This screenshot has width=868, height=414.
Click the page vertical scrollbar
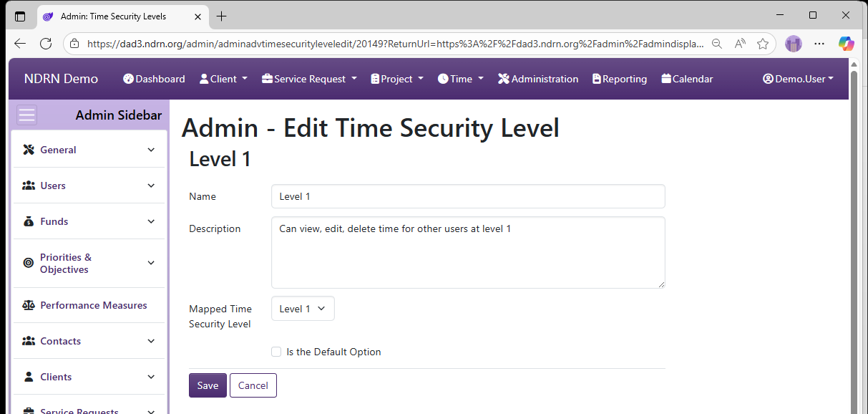tap(854, 236)
